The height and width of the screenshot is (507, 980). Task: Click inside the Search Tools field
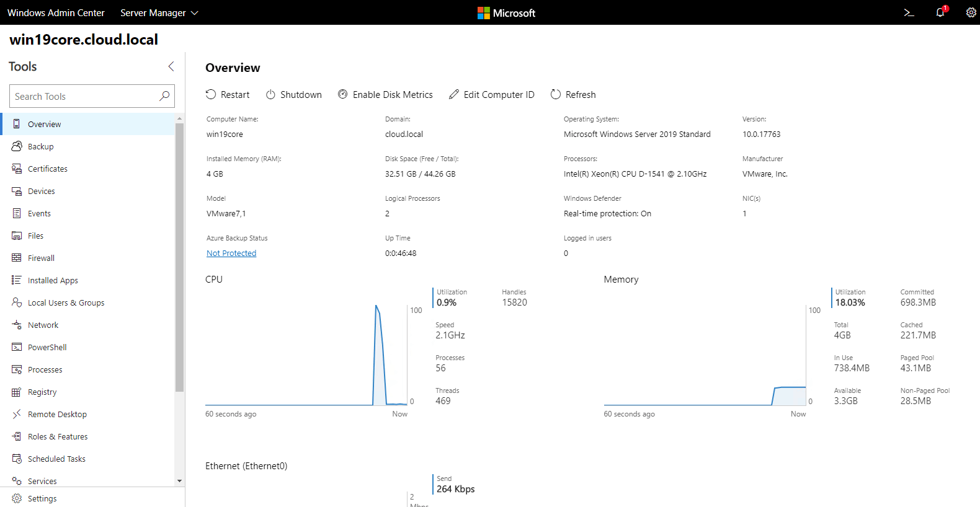92,96
